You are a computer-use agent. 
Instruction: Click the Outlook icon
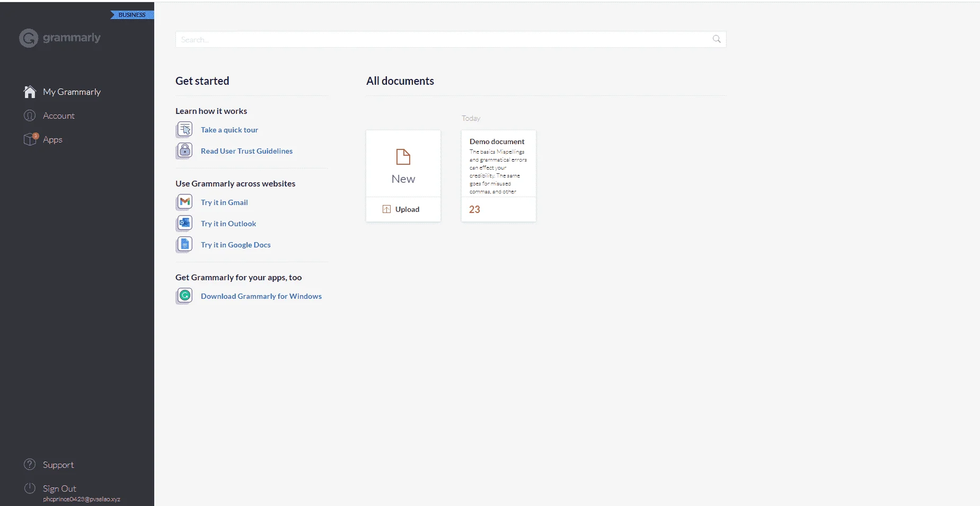[184, 224]
